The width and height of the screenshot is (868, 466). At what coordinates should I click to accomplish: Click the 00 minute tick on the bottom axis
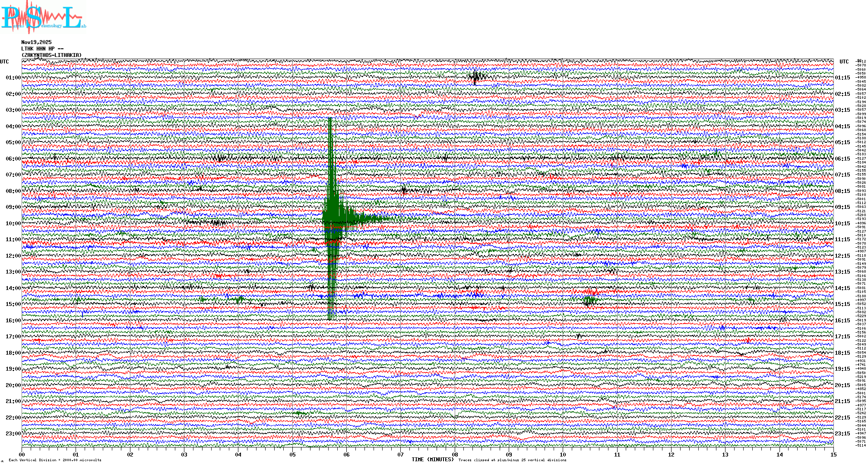(x=22, y=454)
